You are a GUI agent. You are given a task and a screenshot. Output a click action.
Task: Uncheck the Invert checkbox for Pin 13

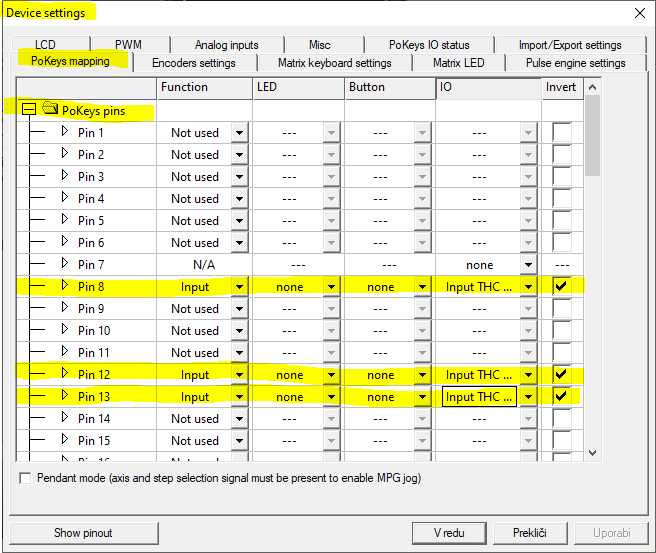click(x=561, y=396)
